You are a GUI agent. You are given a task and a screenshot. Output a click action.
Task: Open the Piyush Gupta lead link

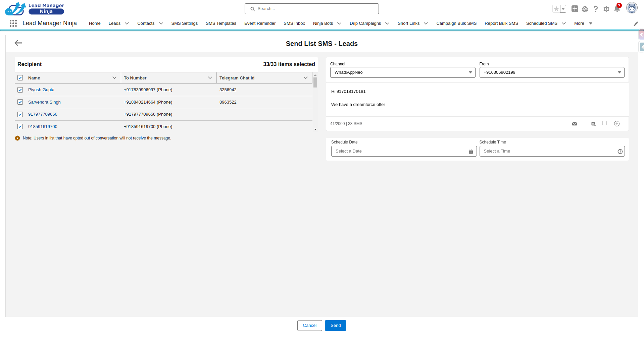[x=41, y=90]
